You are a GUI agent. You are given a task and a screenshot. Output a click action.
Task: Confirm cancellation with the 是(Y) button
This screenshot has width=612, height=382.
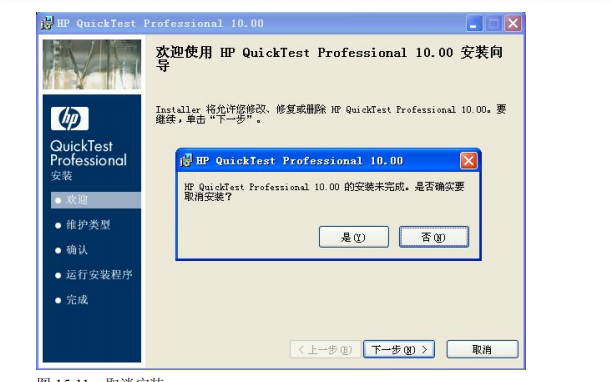tap(354, 237)
